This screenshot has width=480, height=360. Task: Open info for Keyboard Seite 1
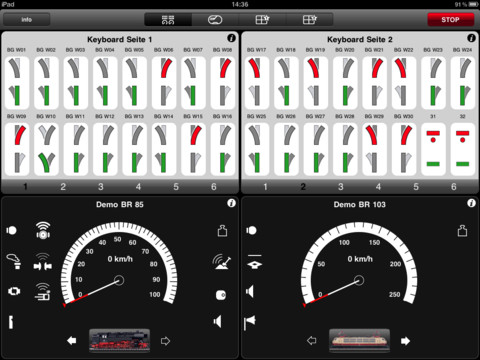tap(231, 38)
